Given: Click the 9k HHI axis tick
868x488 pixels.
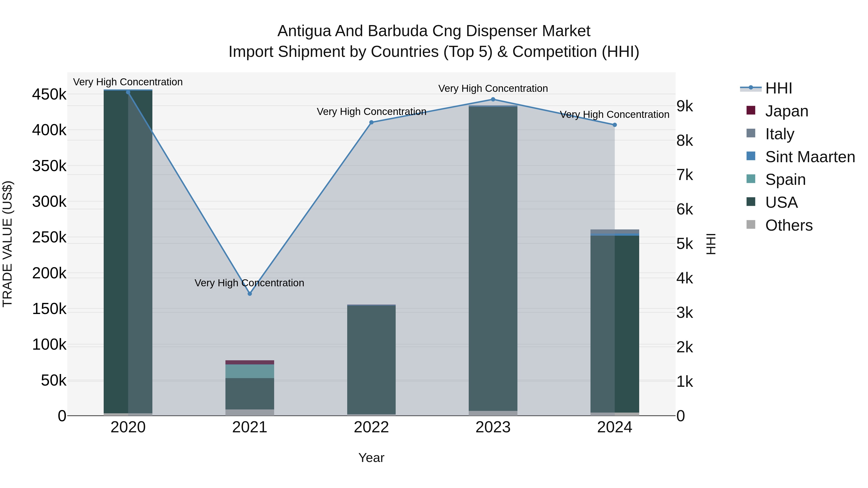Looking at the screenshot, I should [x=685, y=106].
